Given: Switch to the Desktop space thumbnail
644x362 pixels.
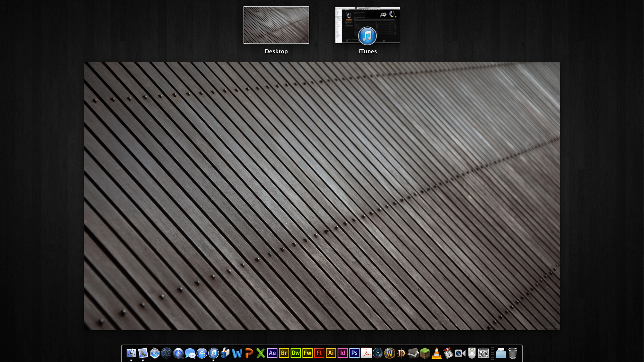Looking at the screenshot, I should pos(276,25).
